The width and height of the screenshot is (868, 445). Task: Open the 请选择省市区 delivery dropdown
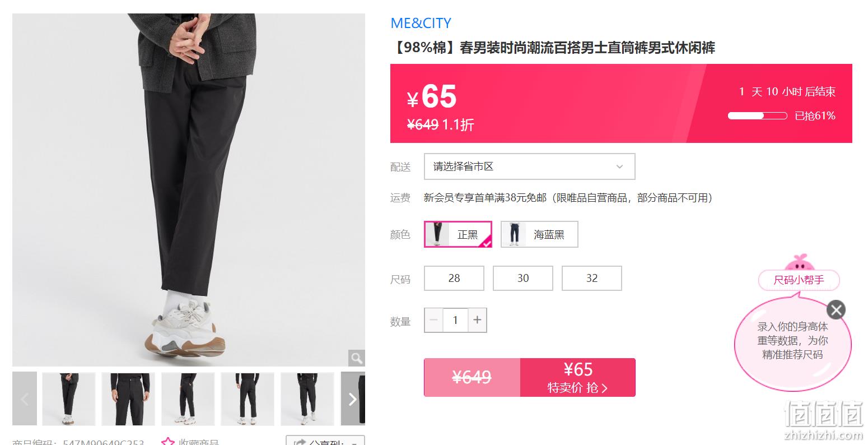530,166
